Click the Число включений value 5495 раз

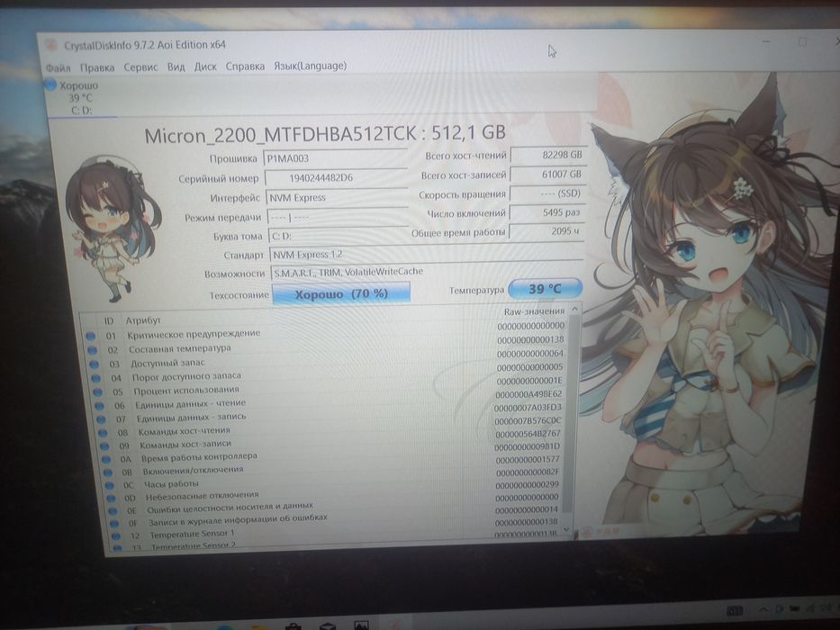click(x=547, y=212)
